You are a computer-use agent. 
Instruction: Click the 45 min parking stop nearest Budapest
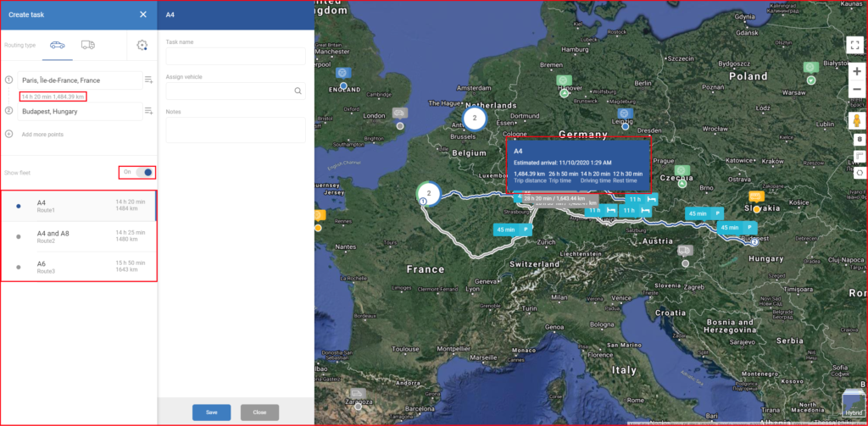pyautogui.click(x=737, y=227)
